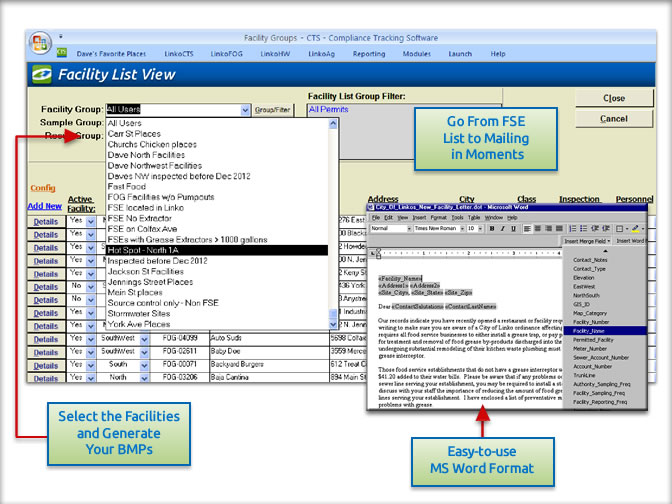Click the Linko logo beside Facility List View
Screen dimensions: 672x504
(x=42, y=74)
